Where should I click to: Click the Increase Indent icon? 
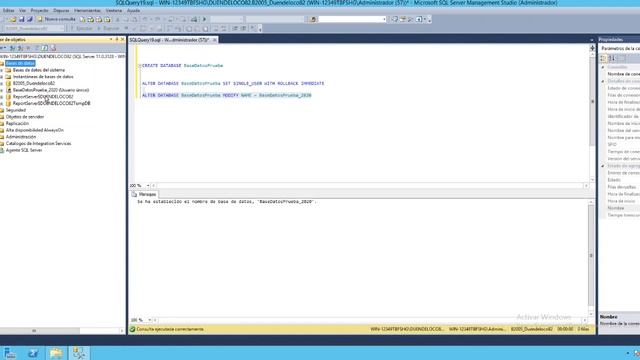tap(243, 29)
